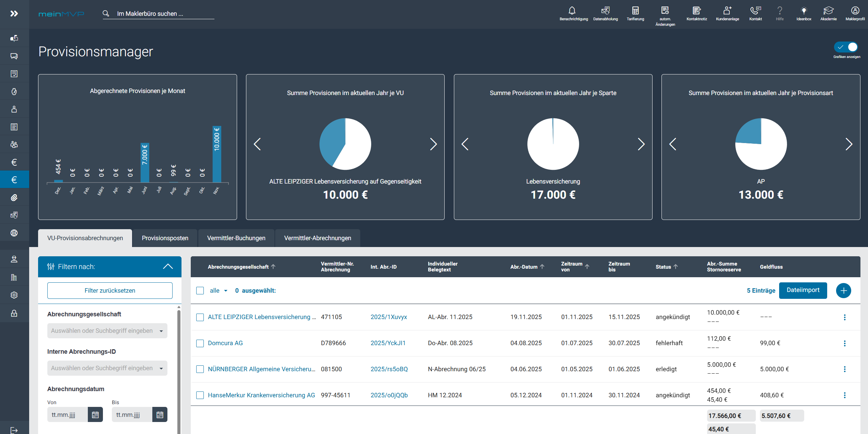Check the ALTE LEIPZIGER row checkbox
Screen dimensions: 868x434
200,317
